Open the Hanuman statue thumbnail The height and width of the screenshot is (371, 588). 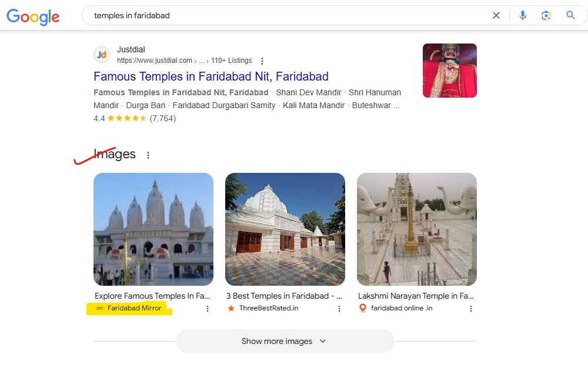[449, 71]
